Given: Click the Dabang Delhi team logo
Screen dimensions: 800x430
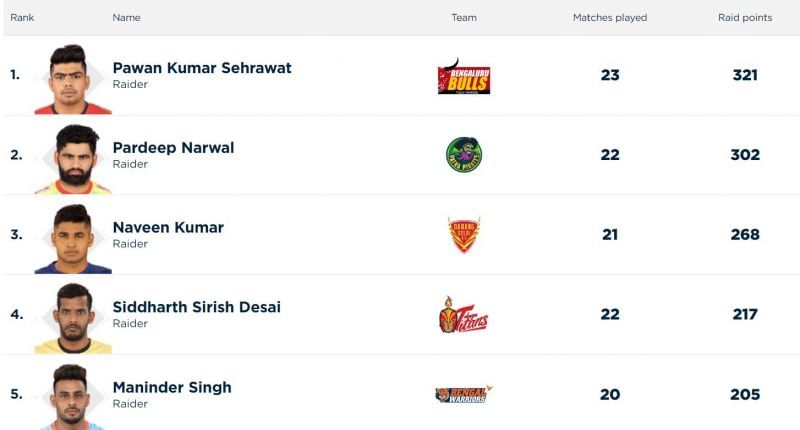Looking at the screenshot, I should coord(464,235).
